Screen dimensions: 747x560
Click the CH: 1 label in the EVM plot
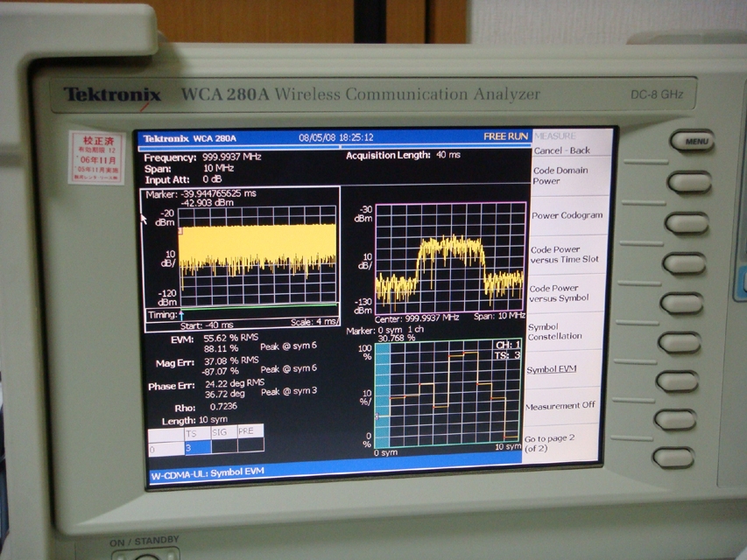coord(508,345)
